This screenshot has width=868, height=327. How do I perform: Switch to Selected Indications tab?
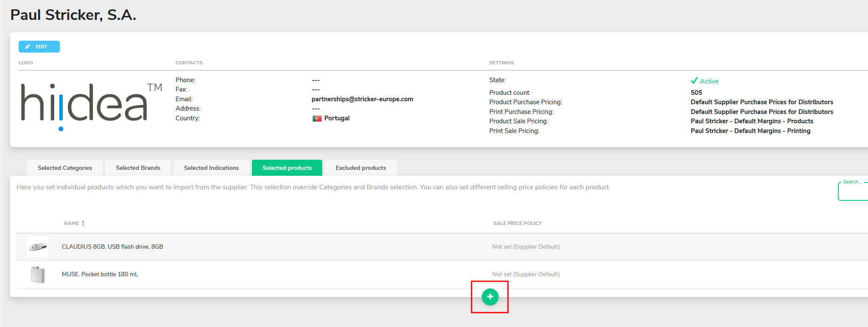point(211,168)
